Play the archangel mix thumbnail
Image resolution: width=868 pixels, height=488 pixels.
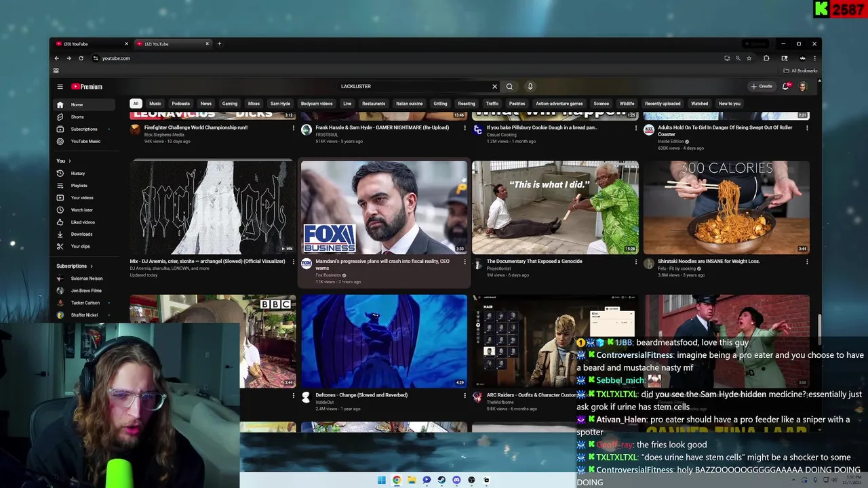[x=213, y=207]
